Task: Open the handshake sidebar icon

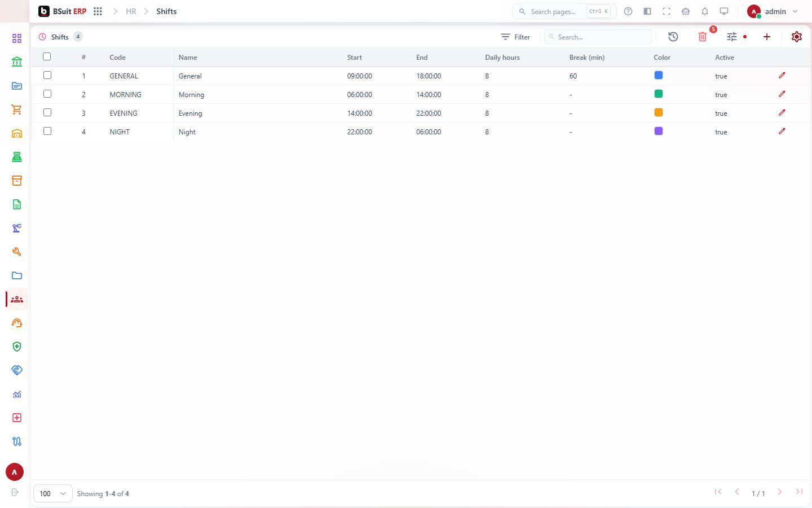Action: click(x=17, y=370)
